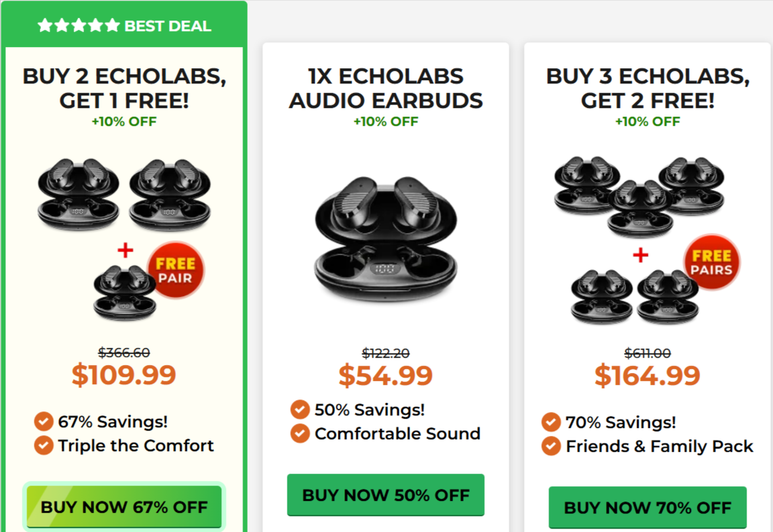
Task: Click the checkmark beside Triple the Comfort
Action: pyautogui.click(x=44, y=446)
